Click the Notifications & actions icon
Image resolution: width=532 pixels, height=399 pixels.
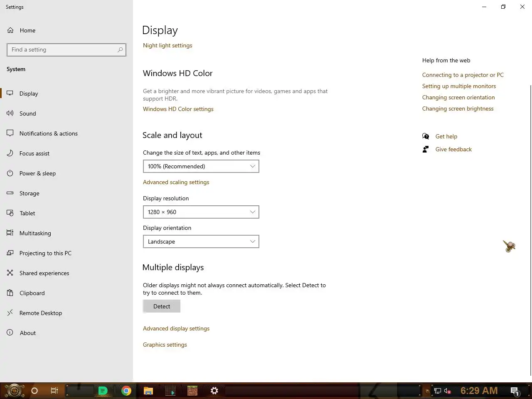10,133
